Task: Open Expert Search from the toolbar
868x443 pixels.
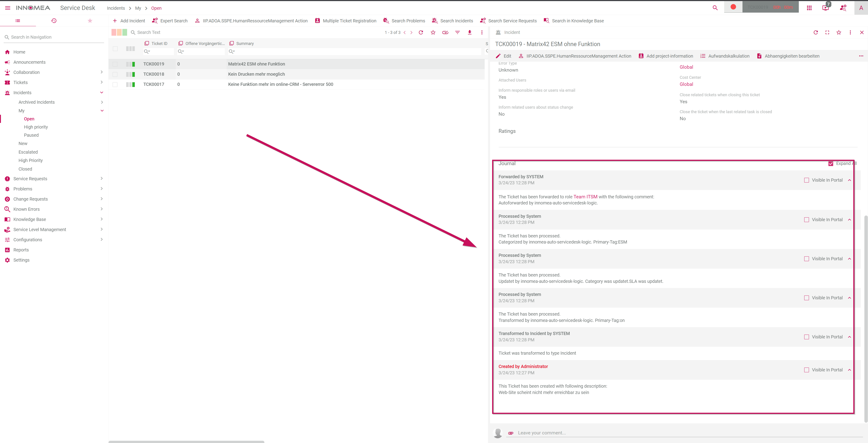Action: tap(169, 21)
